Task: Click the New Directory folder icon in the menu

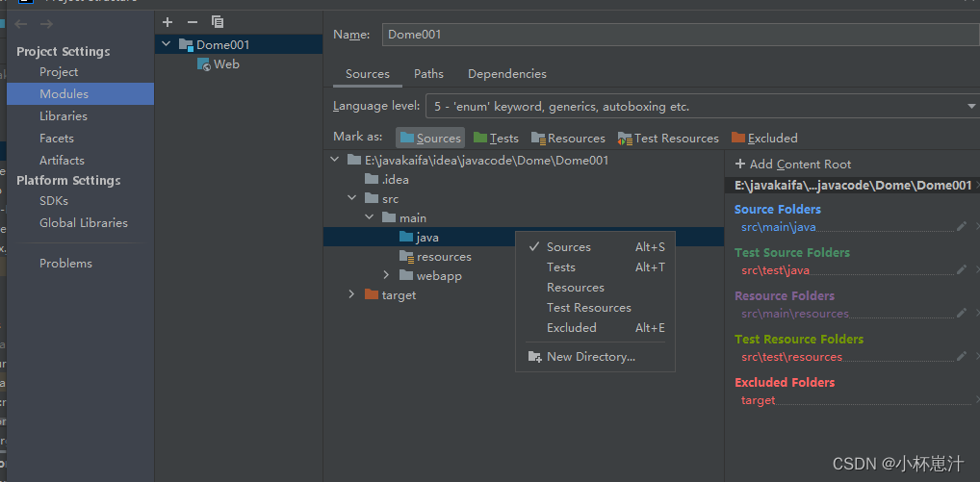Action: pyautogui.click(x=534, y=357)
